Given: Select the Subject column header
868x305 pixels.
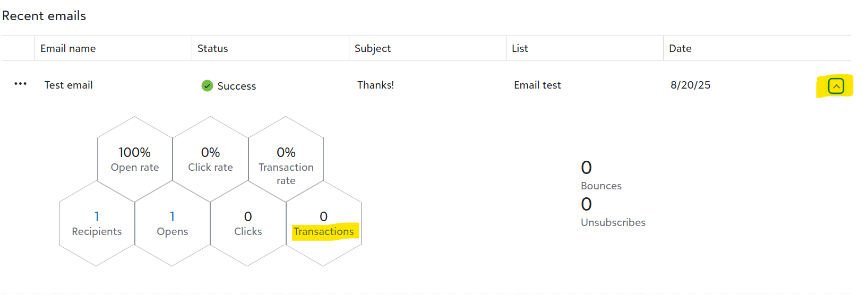Looking at the screenshot, I should point(372,48).
